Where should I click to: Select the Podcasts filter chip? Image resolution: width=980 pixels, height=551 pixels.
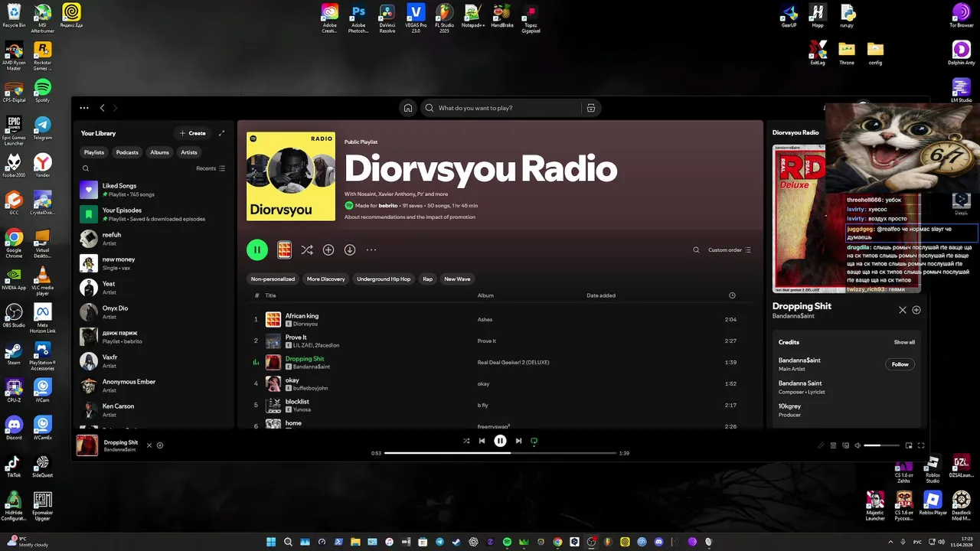[127, 152]
